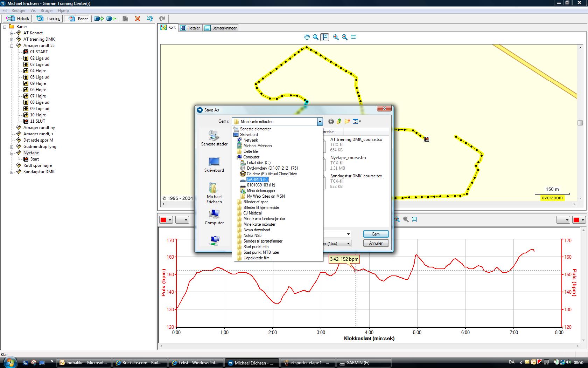The width and height of the screenshot is (588, 368).
Task: Select GARMIN (F:) in the location list
Action: [x=257, y=179]
